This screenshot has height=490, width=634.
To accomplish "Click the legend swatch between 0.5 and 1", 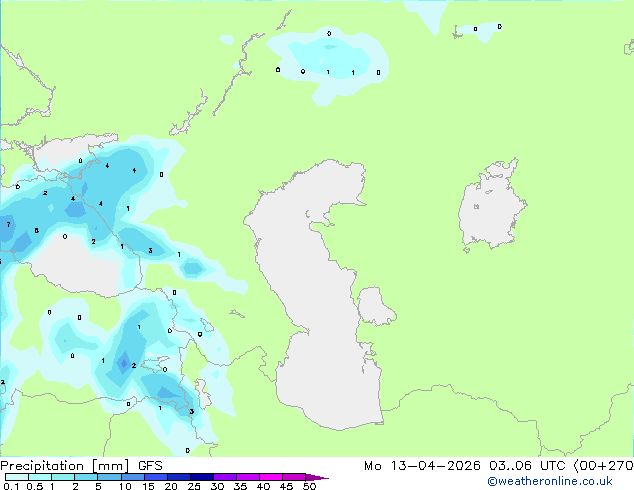I will coord(40,477).
